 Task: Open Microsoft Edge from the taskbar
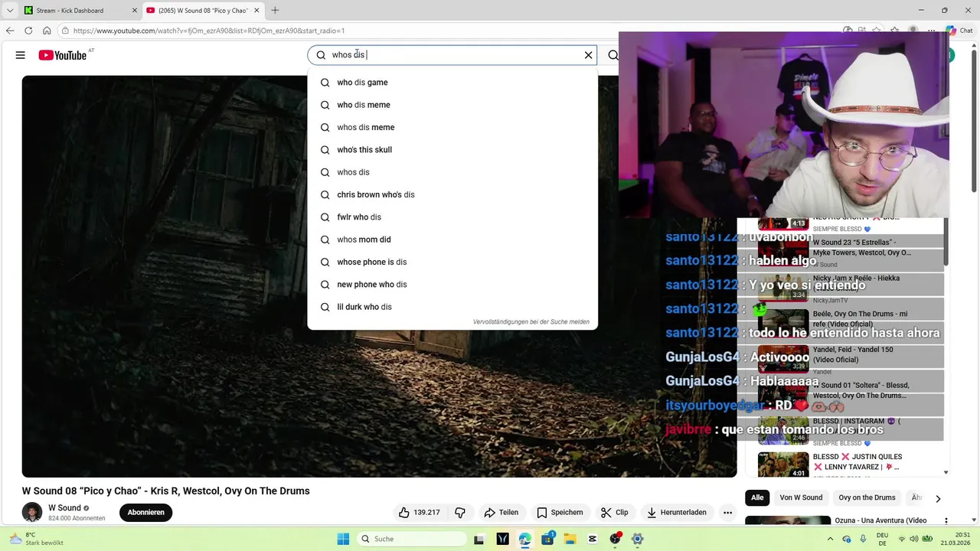coord(524,539)
